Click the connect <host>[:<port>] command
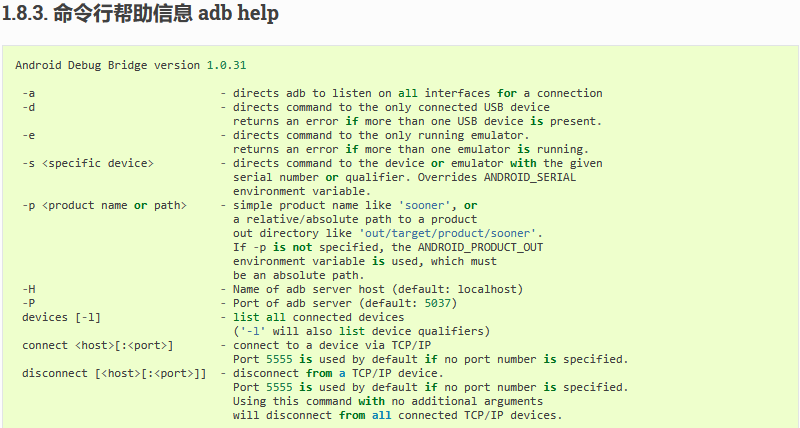The width and height of the screenshot is (800, 428). (97, 345)
